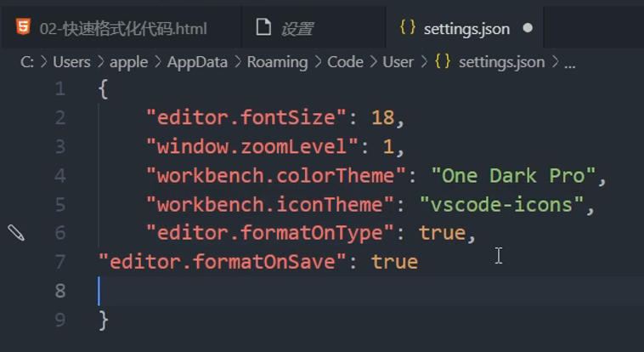Click the true value on line 7
Viewport: 644px width, 352px height.
pos(395,262)
